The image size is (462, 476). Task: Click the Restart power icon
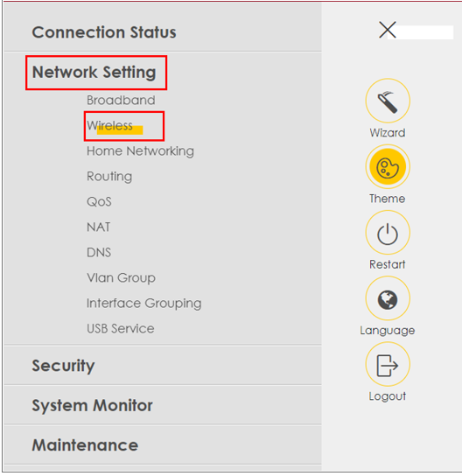[x=388, y=233]
